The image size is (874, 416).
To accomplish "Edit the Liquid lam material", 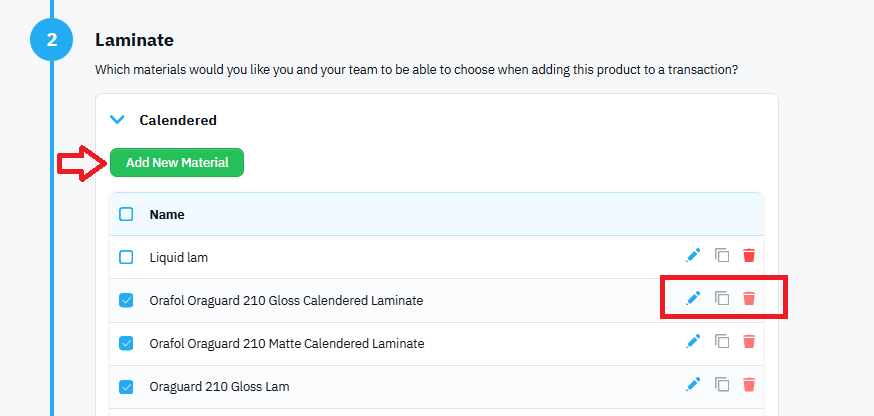I will click(x=693, y=256).
